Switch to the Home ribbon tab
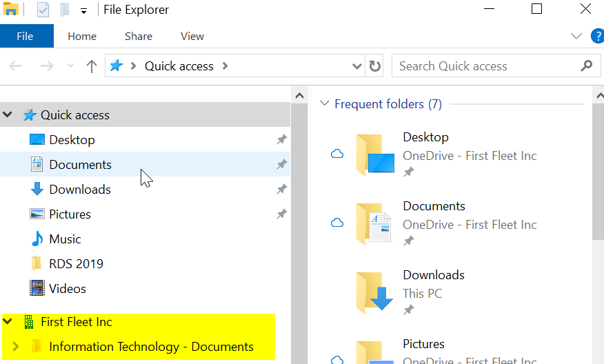Screen dimensions: 604x364 (82, 37)
